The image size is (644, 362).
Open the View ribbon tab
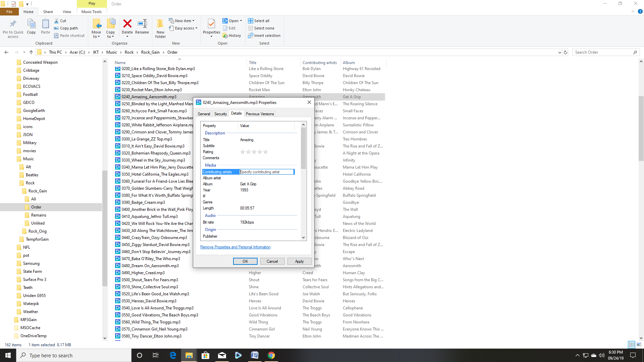[67, 12]
